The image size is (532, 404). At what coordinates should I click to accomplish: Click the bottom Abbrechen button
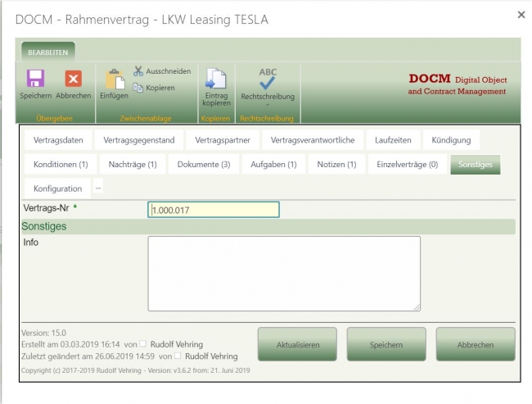point(476,344)
